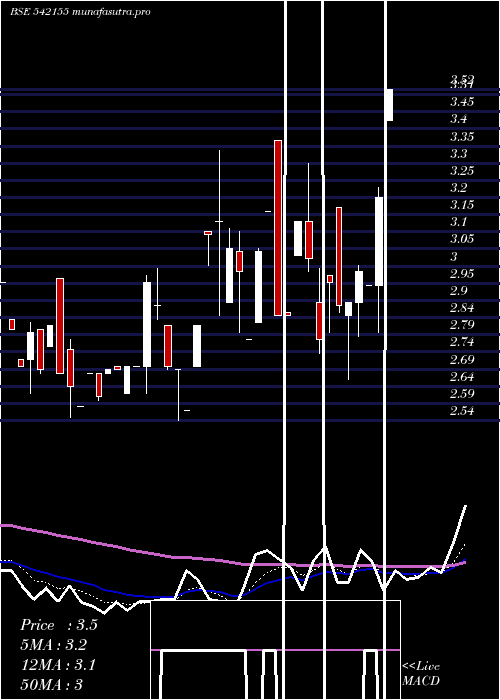This screenshot has height=700, width=500.
Task: Select the 3.4 price axis label
Action: tap(459, 119)
